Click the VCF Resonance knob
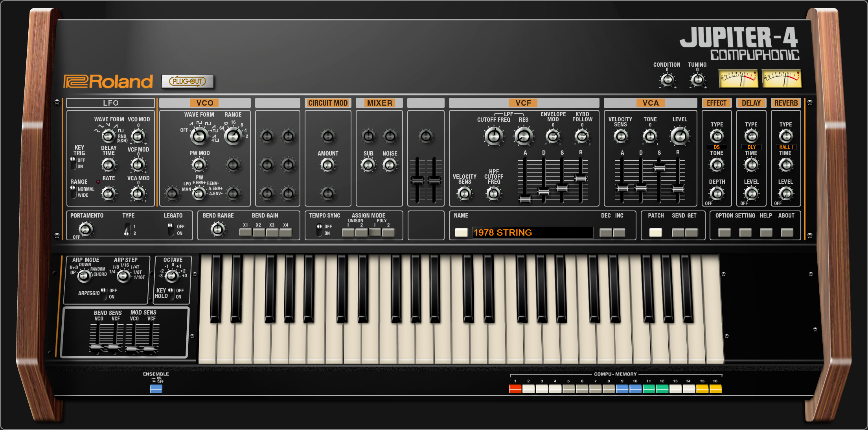The image size is (868, 430). pyautogui.click(x=523, y=136)
